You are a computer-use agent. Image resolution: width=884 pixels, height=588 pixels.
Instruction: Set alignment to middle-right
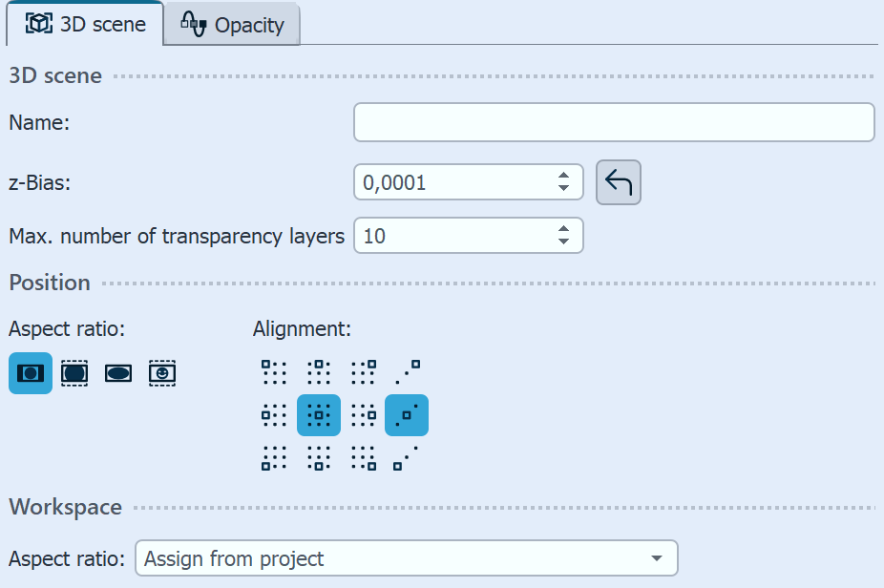[363, 415]
